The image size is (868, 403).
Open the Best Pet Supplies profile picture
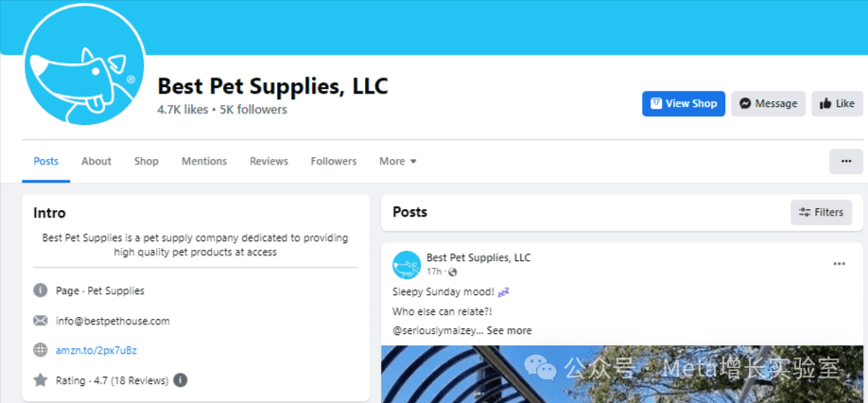click(85, 63)
